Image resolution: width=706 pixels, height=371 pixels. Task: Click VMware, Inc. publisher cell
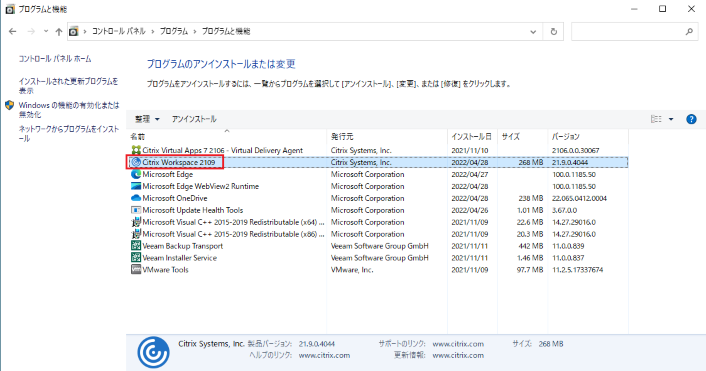click(352, 270)
